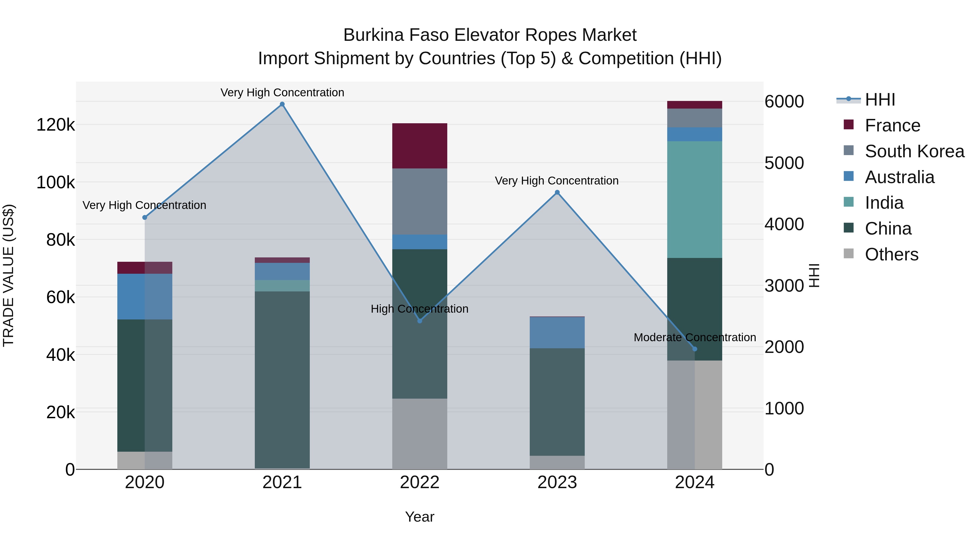Image resolution: width=980 pixels, height=551 pixels.
Task: Click the 'Year' x-axis title
Action: point(419,517)
